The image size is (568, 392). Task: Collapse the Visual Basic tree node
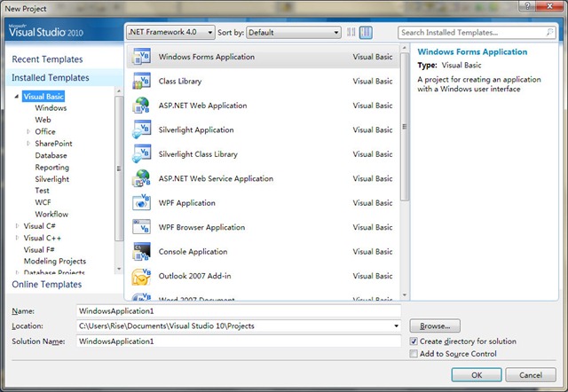click(16, 97)
